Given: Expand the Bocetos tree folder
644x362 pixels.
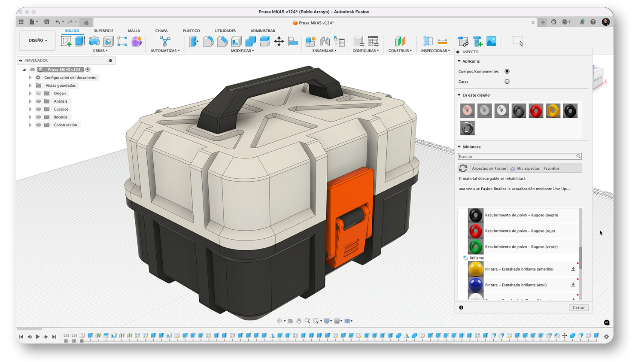Looking at the screenshot, I should pyautogui.click(x=30, y=117).
